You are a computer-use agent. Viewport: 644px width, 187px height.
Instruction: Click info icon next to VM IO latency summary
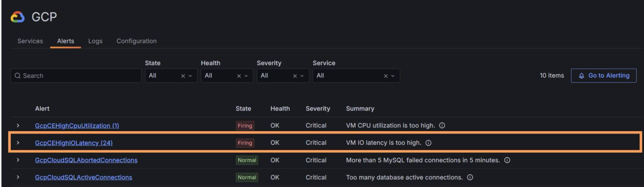point(428,143)
